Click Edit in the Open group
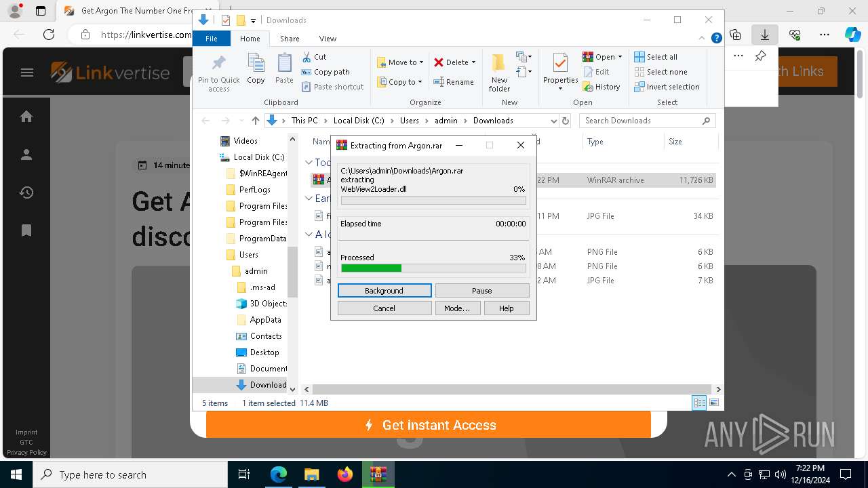 click(x=596, y=72)
